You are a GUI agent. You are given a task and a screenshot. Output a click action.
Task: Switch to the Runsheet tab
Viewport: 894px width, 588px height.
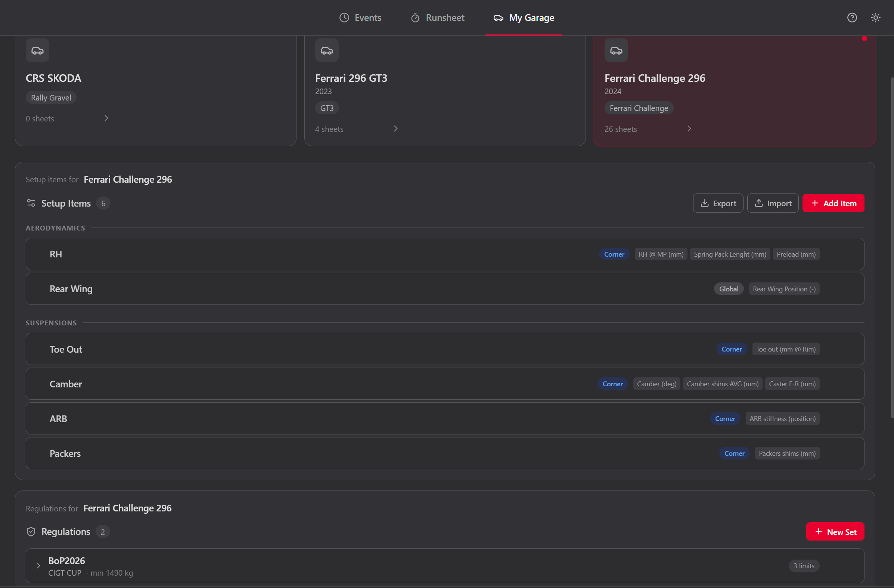(445, 17)
